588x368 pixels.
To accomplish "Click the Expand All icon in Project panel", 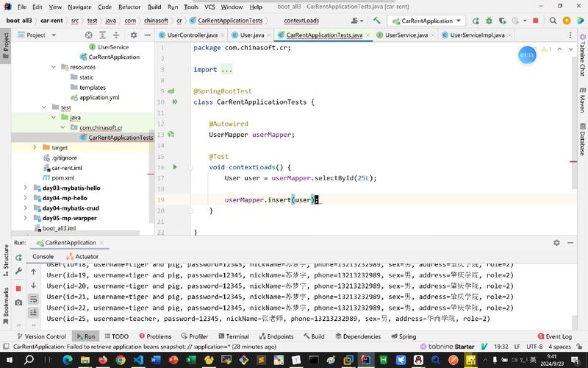I will coord(102,35).
